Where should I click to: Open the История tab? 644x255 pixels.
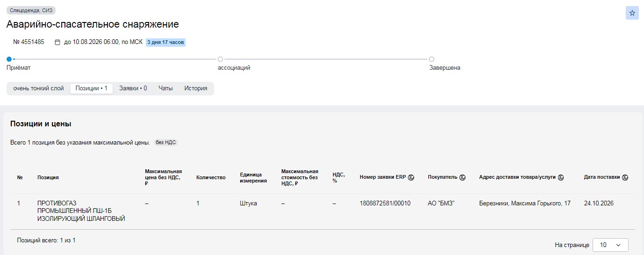pyautogui.click(x=196, y=88)
